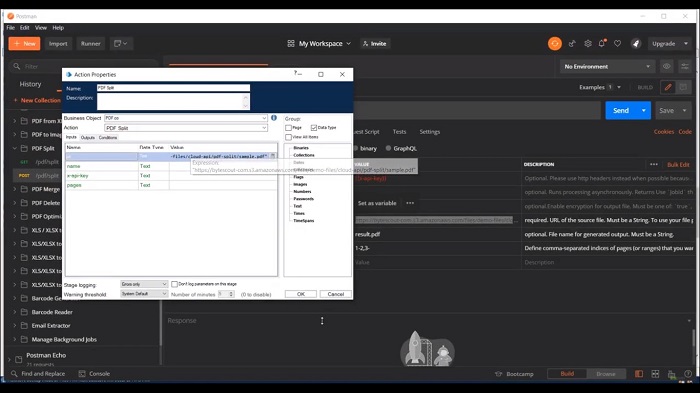Open the No Environment dropdown
This screenshot has height=393, width=700.
click(x=607, y=66)
